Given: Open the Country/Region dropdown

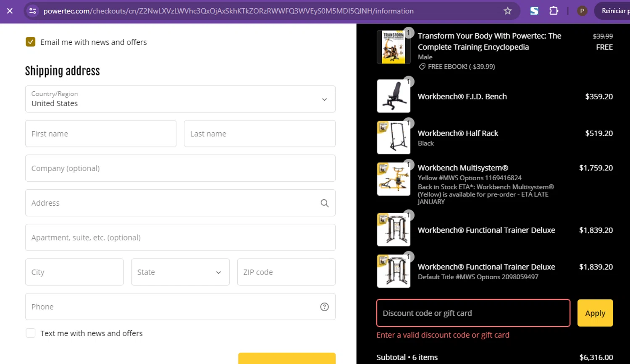Looking at the screenshot, I should click(180, 99).
